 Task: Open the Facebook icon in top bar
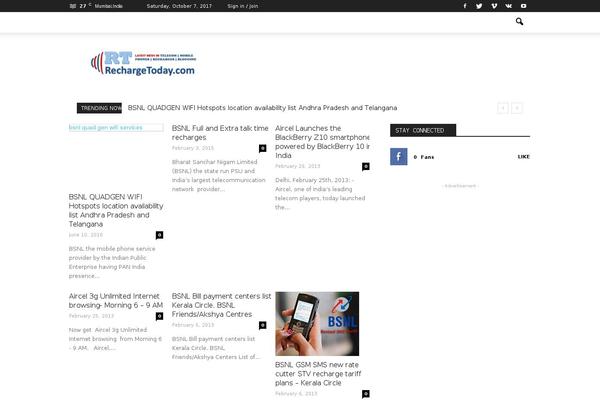465,6
